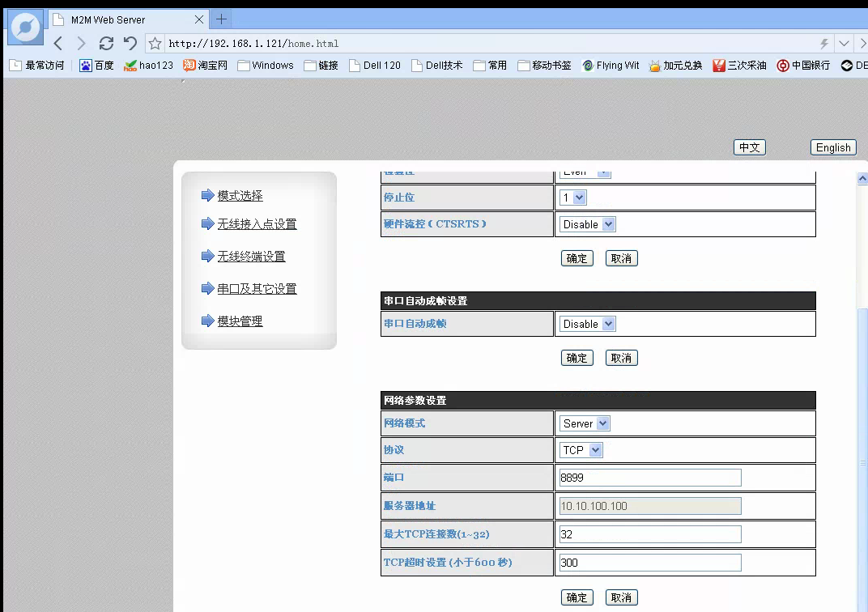Viewport: 868px width, 612px height.
Task: Click the arrow icon beside 模块管理
Action: coord(207,321)
